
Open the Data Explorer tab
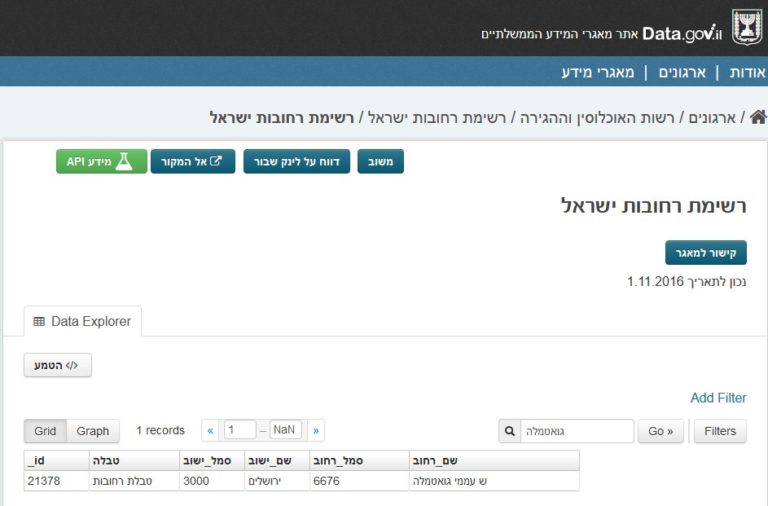click(83, 322)
